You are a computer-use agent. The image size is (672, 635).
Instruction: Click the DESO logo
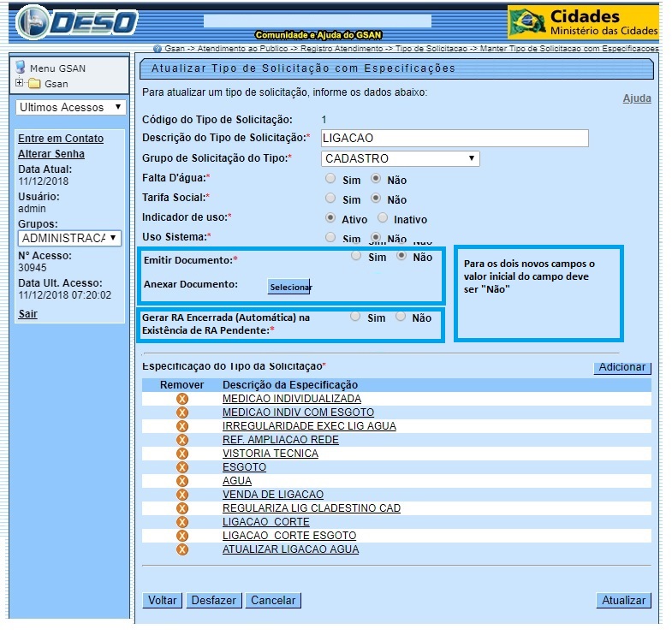pyautogui.click(x=77, y=22)
